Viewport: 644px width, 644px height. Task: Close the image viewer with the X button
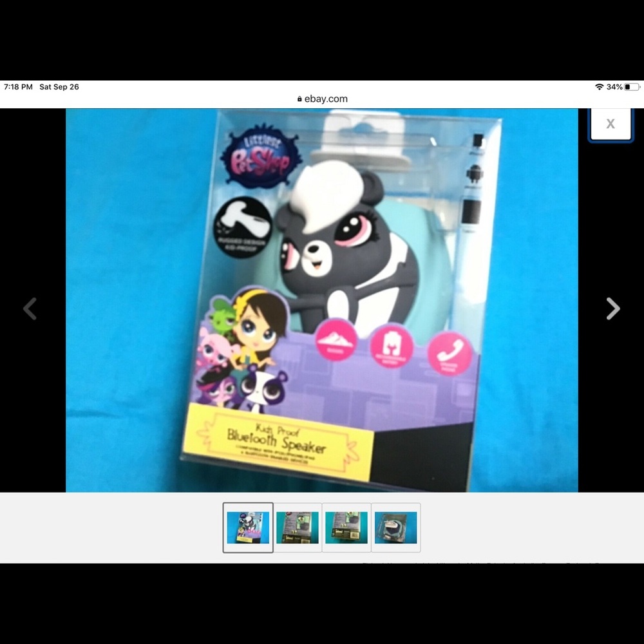tap(610, 124)
